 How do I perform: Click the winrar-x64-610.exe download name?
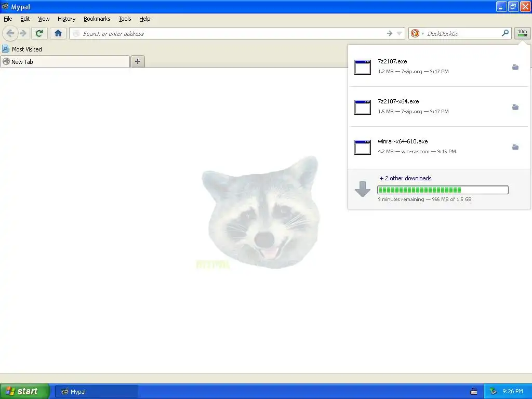click(x=403, y=141)
